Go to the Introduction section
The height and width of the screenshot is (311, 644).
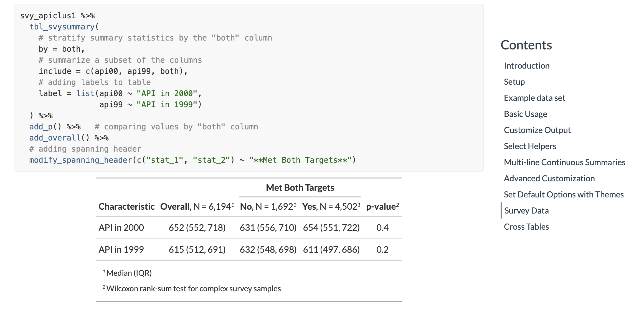526,66
